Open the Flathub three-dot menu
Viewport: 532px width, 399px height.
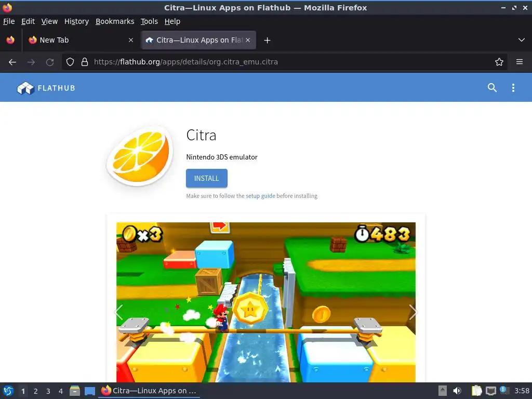pyautogui.click(x=513, y=88)
